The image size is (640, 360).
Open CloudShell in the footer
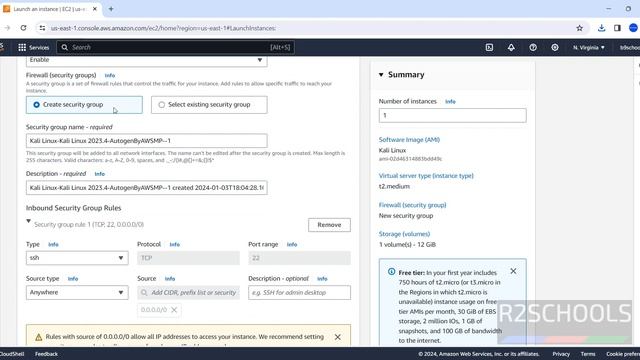pos(12,354)
